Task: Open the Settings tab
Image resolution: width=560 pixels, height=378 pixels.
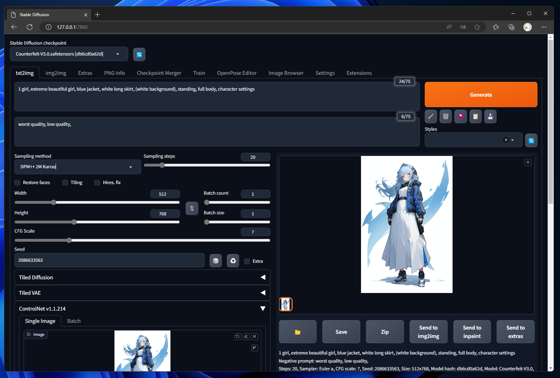Action: [325, 73]
